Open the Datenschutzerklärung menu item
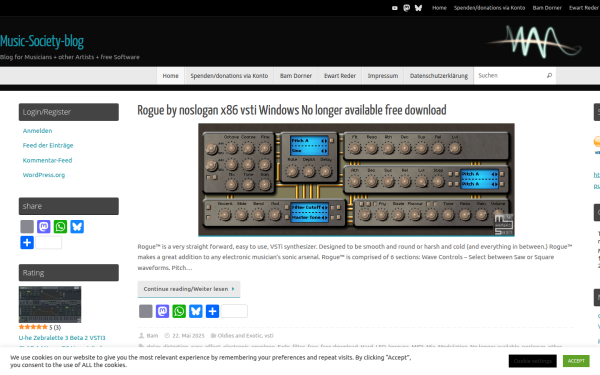The image size is (600, 375). click(439, 76)
